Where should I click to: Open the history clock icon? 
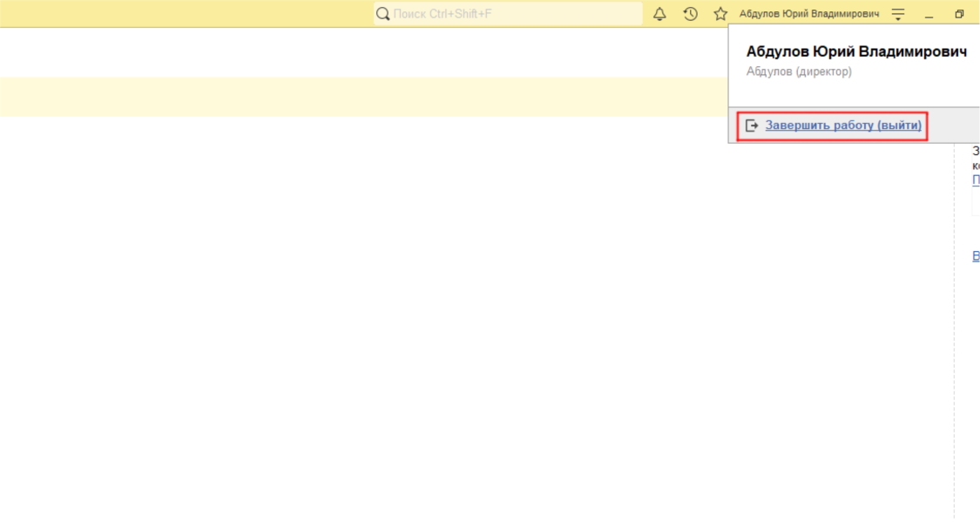(x=690, y=14)
